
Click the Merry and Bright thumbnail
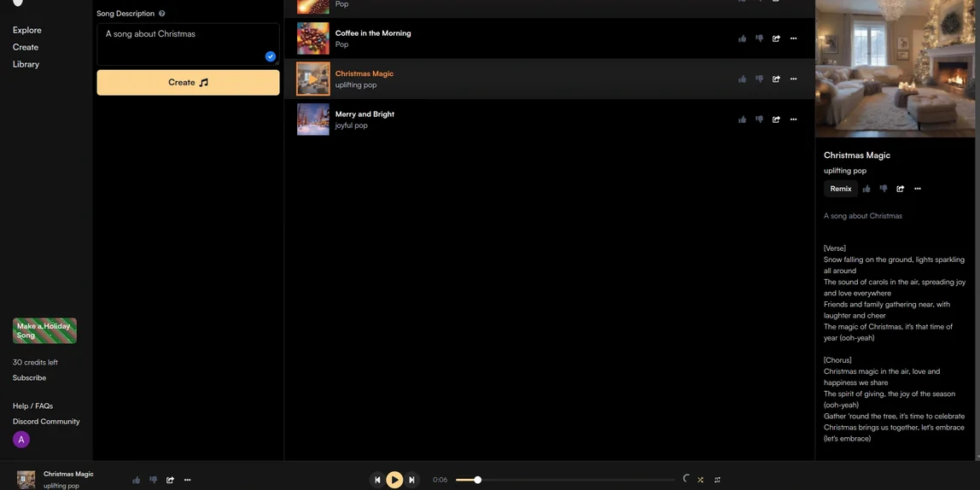[x=313, y=120]
